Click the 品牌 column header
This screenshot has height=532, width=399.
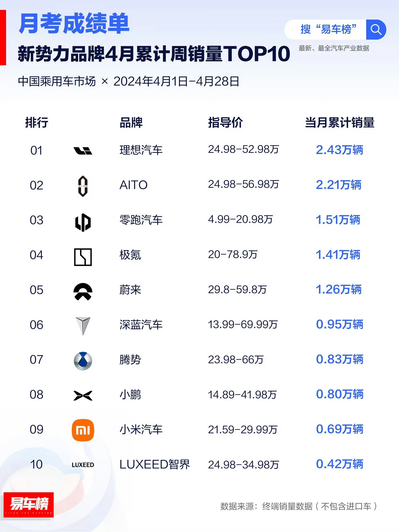click(131, 122)
